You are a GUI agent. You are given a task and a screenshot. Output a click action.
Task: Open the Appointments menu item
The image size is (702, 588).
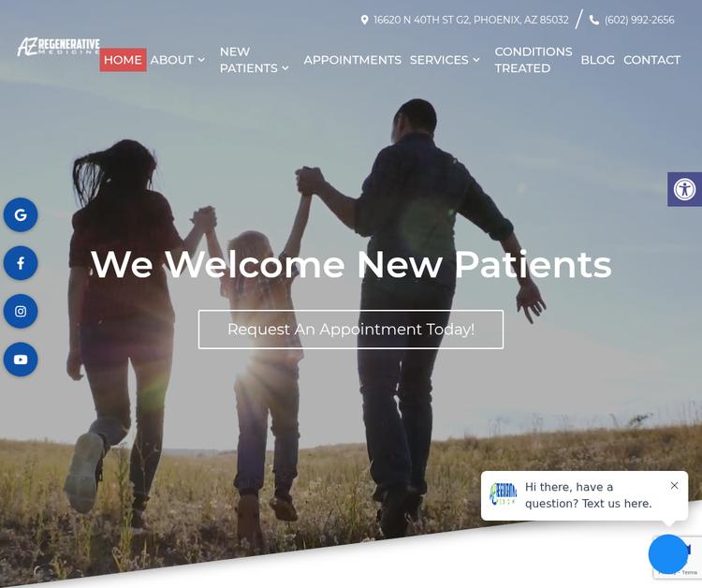click(x=352, y=60)
